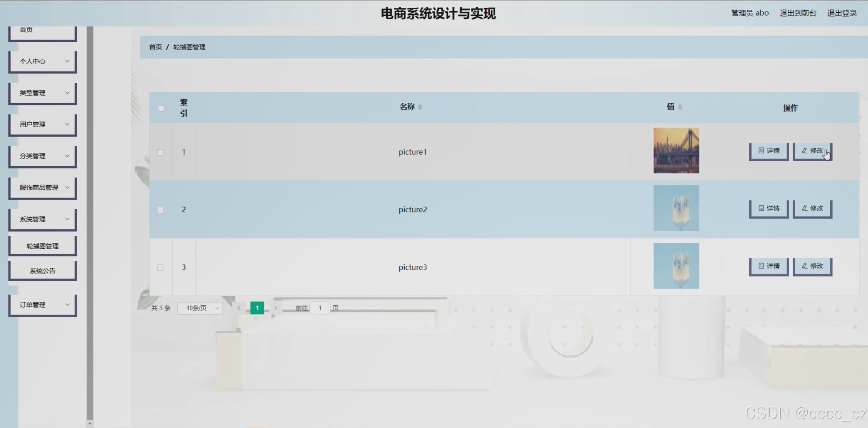
Task: Click the picture1 bridge thumbnail image
Action: [x=676, y=150]
